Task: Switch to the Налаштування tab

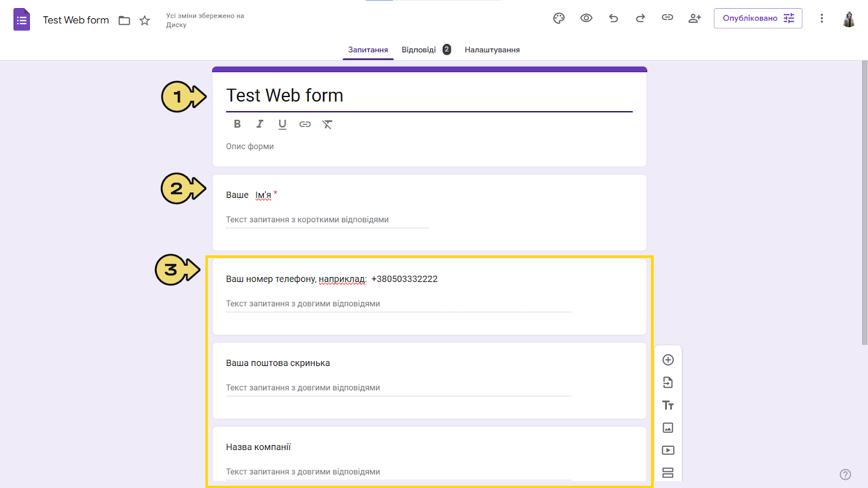Action: click(x=492, y=49)
